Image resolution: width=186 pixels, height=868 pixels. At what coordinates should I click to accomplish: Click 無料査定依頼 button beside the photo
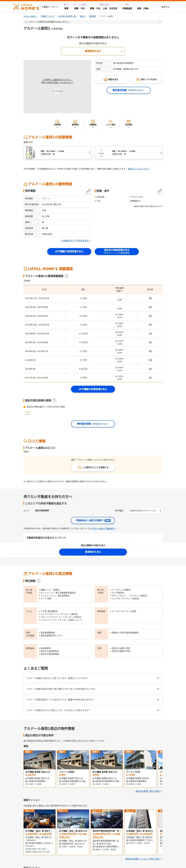(129, 90)
